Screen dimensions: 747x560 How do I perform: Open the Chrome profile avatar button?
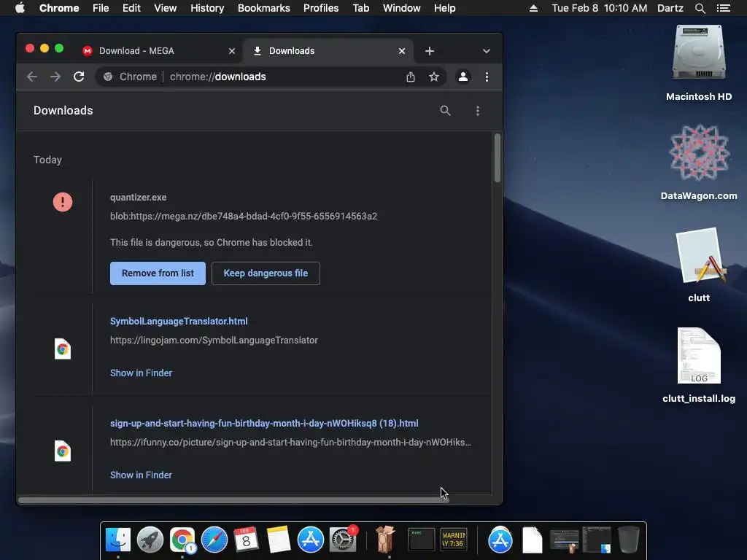point(462,77)
